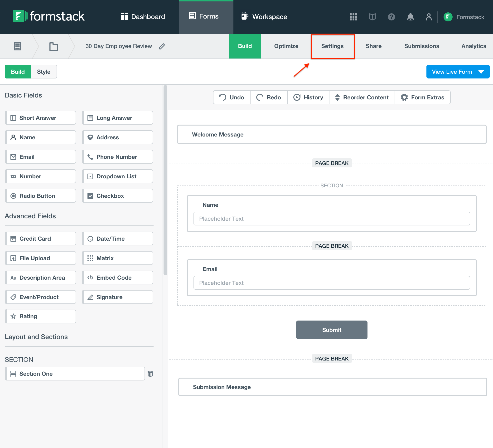Click the folder breadcrumb icon
Image resolution: width=493 pixels, height=448 pixels.
pyautogui.click(x=53, y=46)
